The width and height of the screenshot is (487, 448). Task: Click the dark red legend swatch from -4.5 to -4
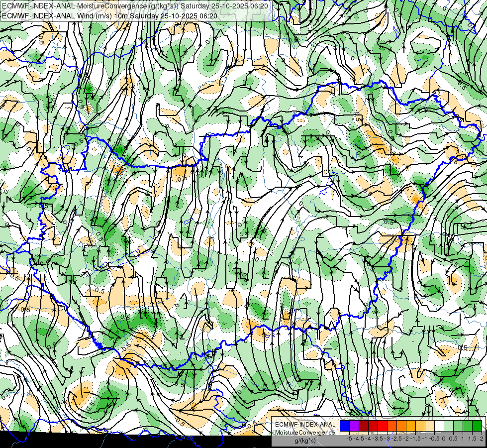tap(364, 426)
